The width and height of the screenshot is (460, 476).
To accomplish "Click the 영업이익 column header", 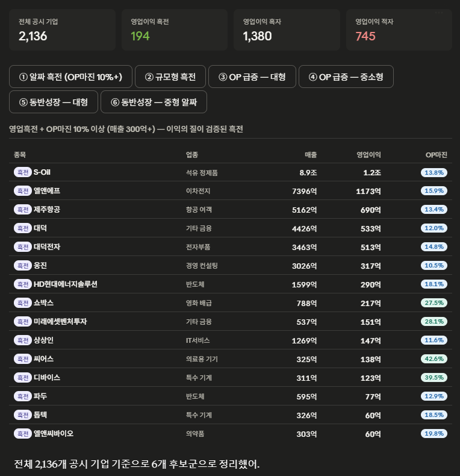I will pyautogui.click(x=368, y=155).
